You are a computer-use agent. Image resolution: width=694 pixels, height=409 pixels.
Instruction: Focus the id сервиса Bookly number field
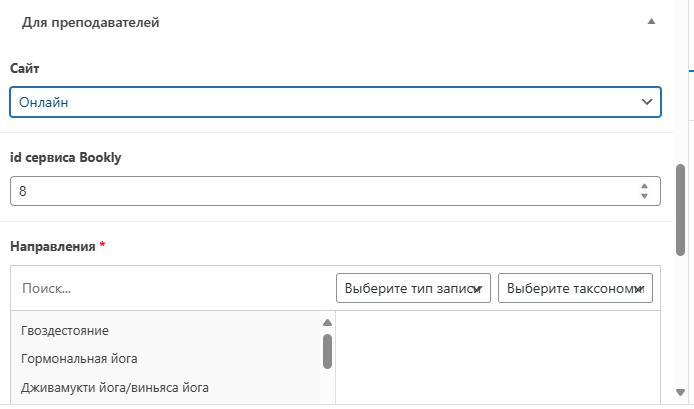pos(320,190)
